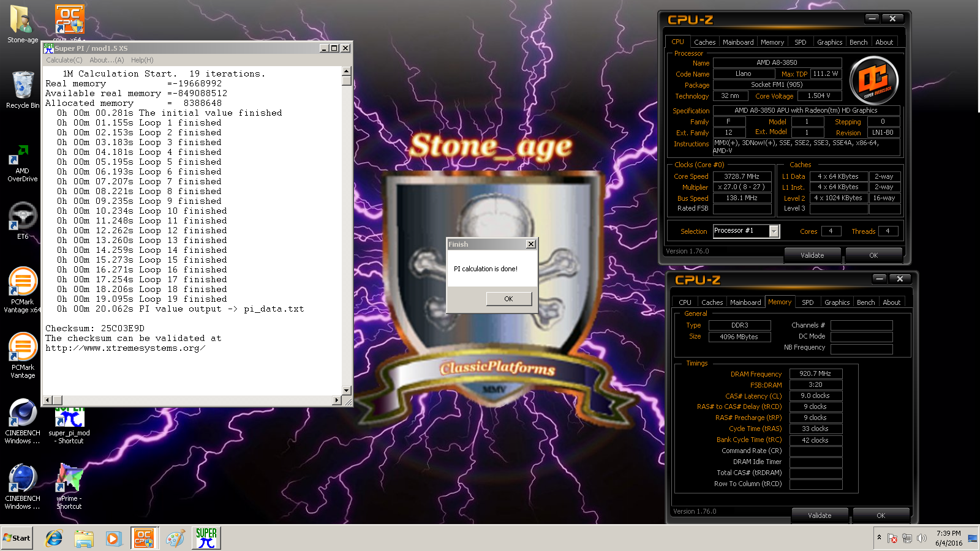Image resolution: width=980 pixels, height=551 pixels.
Task: Select Mainboard tab in top CPU-Z window
Action: [x=738, y=42]
